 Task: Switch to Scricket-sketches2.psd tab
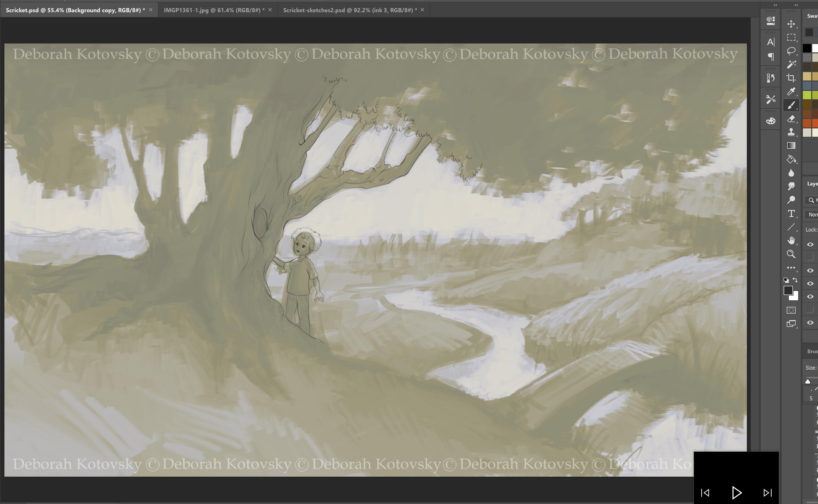click(350, 10)
